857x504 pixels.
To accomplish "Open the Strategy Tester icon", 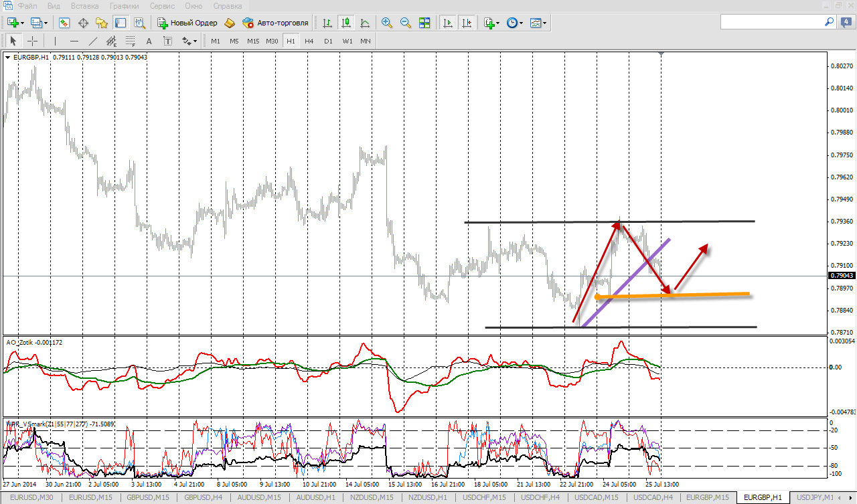I will point(139,23).
